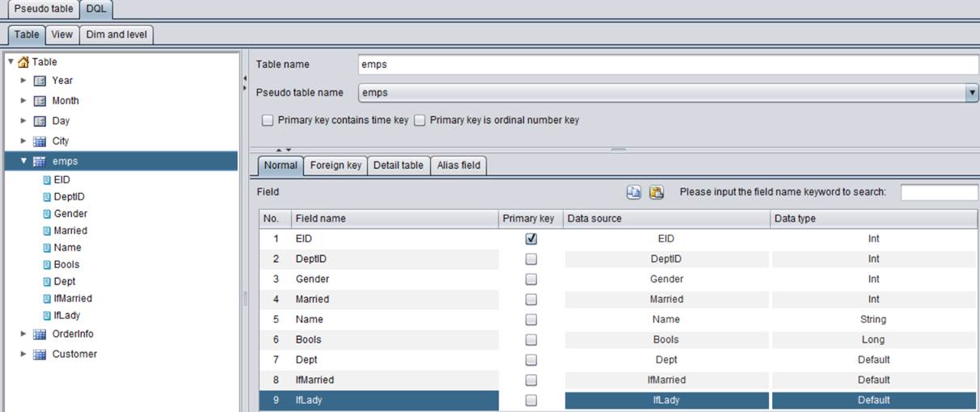
Task: Open the Dim and level tab
Action: pos(116,35)
